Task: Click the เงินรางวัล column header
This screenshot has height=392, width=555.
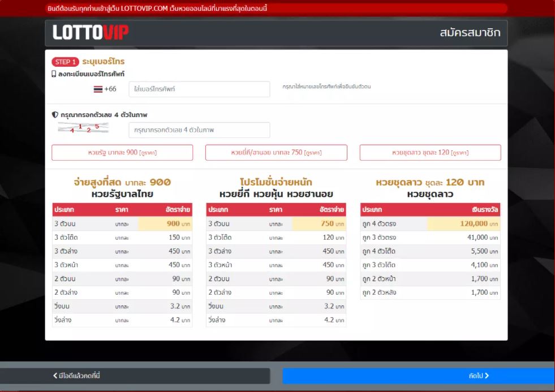Action: pos(485,209)
